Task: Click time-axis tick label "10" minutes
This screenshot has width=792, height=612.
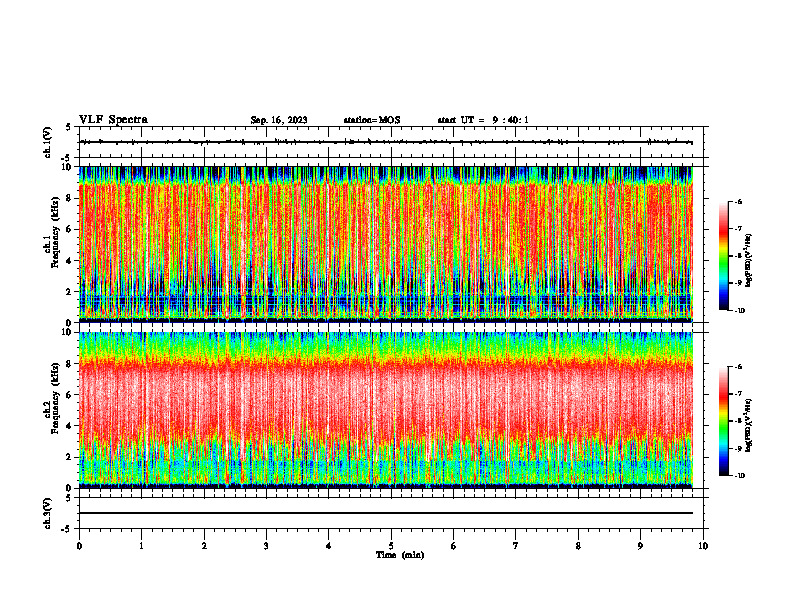Action: click(x=703, y=546)
